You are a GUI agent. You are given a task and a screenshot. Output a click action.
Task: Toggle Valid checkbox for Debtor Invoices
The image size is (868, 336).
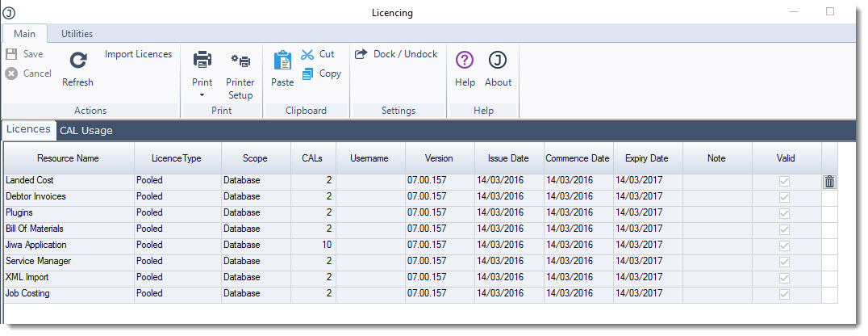tap(784, 197)
